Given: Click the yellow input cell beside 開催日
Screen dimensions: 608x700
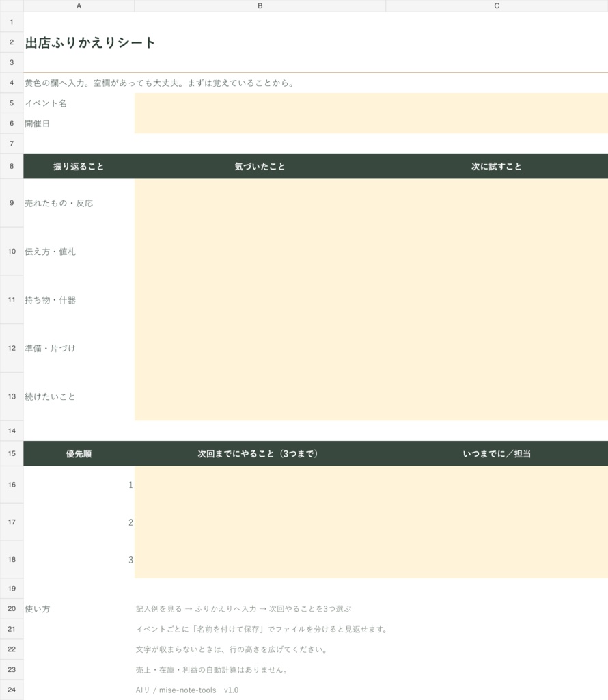Looking at the screenshot, I should coord(371,123).
